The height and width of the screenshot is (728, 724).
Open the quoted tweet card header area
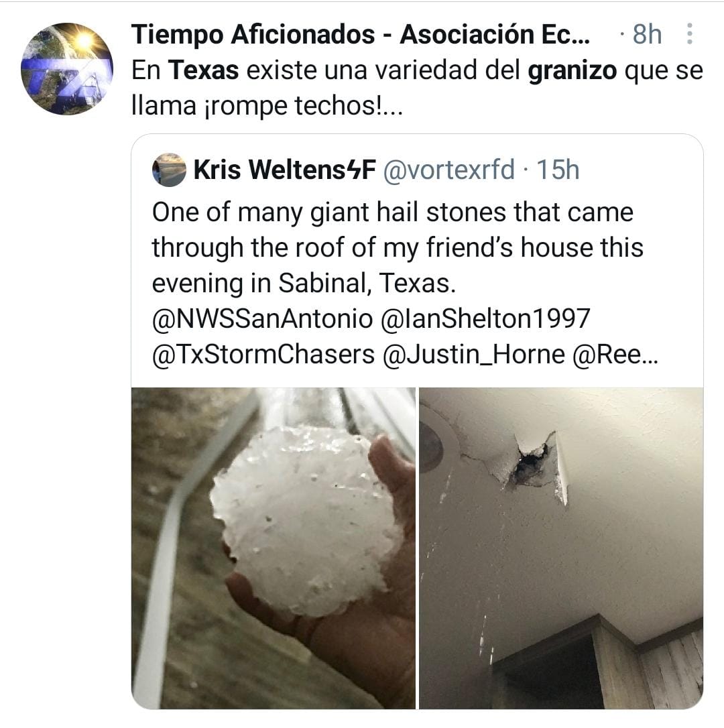pos(417,170)
